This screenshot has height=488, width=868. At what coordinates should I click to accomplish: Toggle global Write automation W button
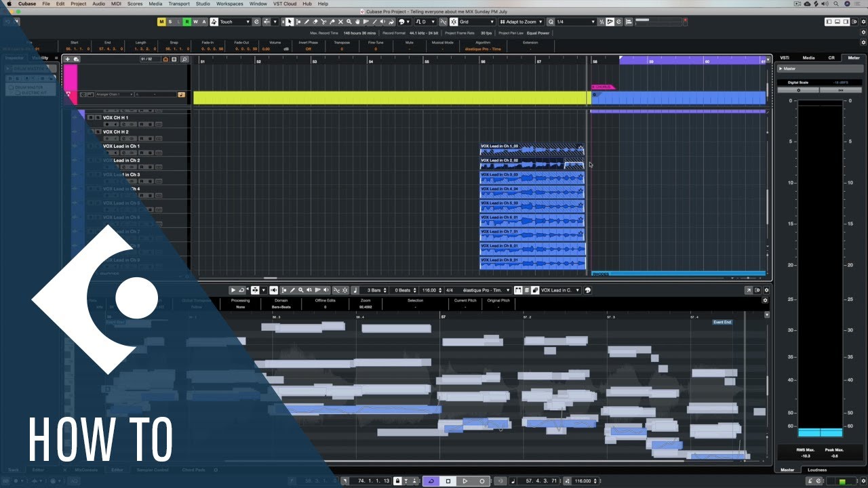195,22
